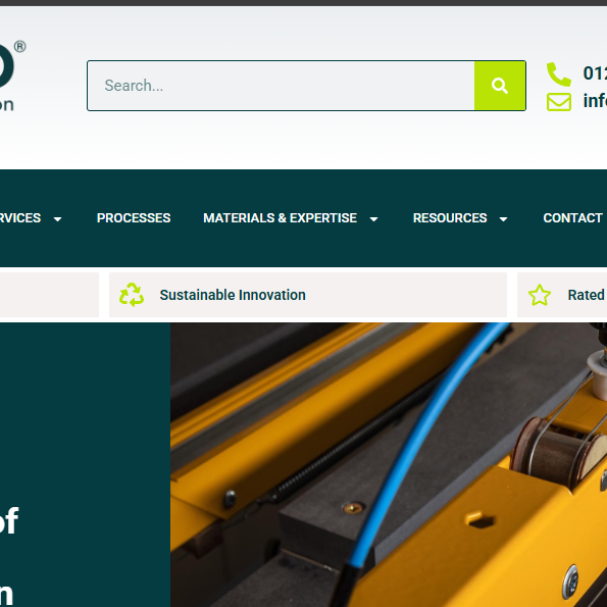Click the green magnifier search button

[500, 86]
